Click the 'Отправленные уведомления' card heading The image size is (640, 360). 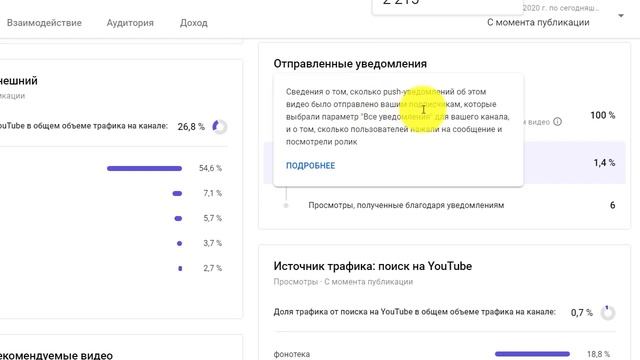350,64
